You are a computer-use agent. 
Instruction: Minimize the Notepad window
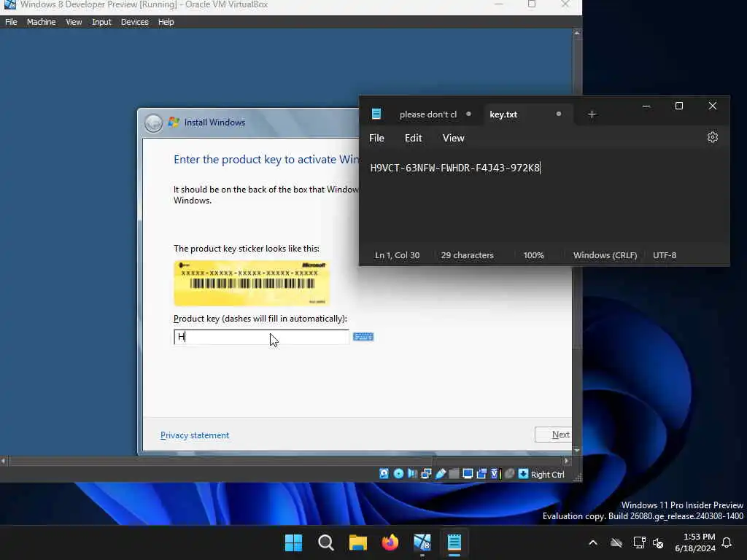(646, 106)
